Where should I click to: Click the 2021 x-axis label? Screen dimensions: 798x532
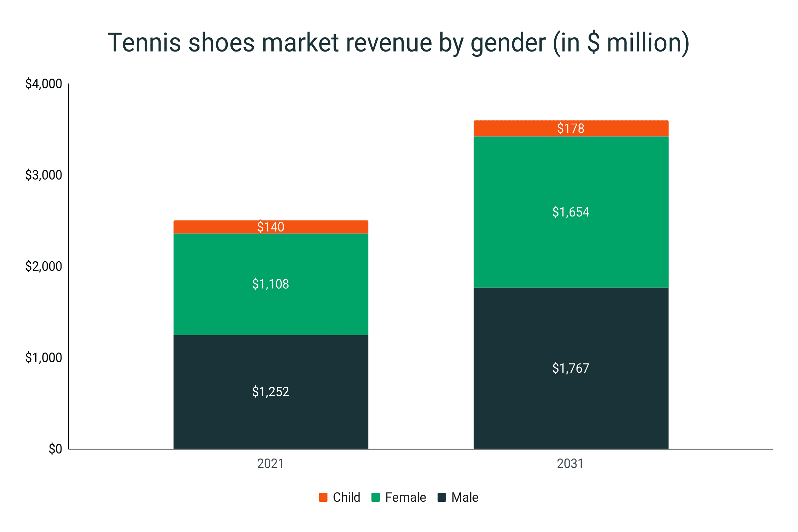coord(270,464)
